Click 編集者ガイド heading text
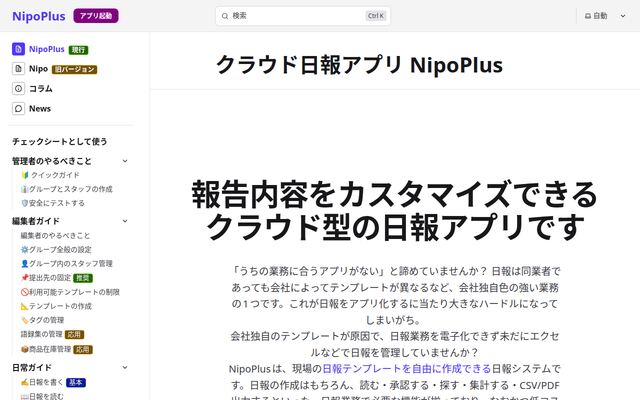This screenshot has width=640, height=400. click(36, 221)
